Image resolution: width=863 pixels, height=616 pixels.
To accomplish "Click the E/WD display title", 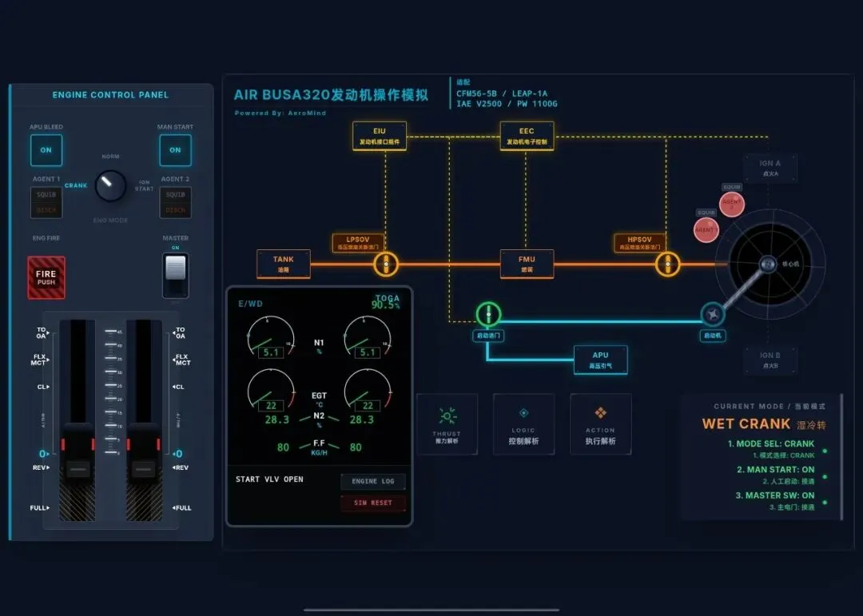I will click(x=250, y=304).
